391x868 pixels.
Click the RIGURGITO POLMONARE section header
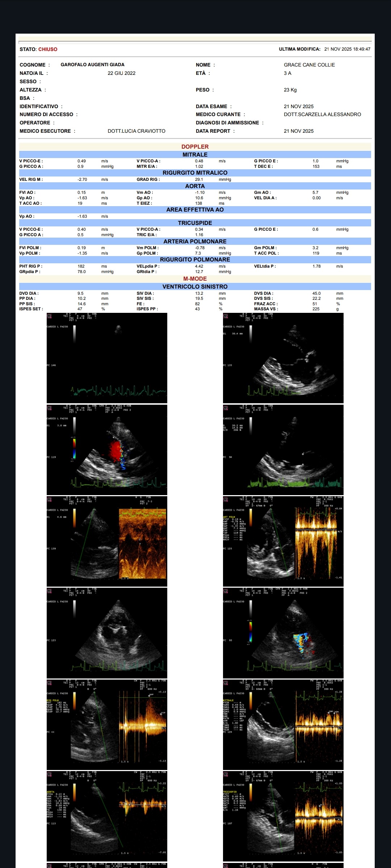tap(195, 260)
